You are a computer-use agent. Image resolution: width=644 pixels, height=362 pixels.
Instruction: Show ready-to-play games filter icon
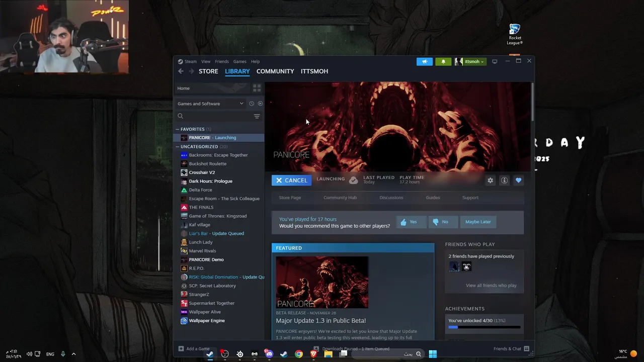(260, 104)
